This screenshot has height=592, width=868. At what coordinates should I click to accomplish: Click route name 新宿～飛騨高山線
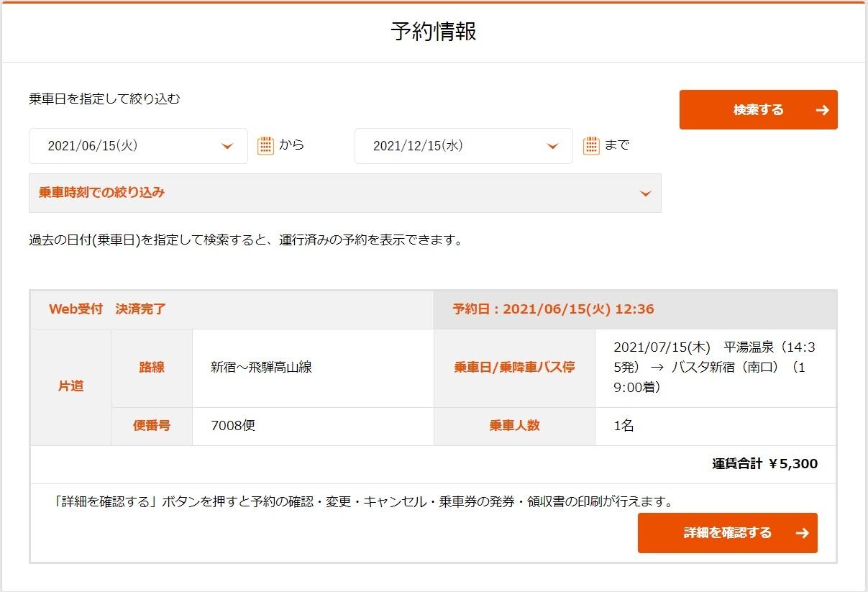261,368
